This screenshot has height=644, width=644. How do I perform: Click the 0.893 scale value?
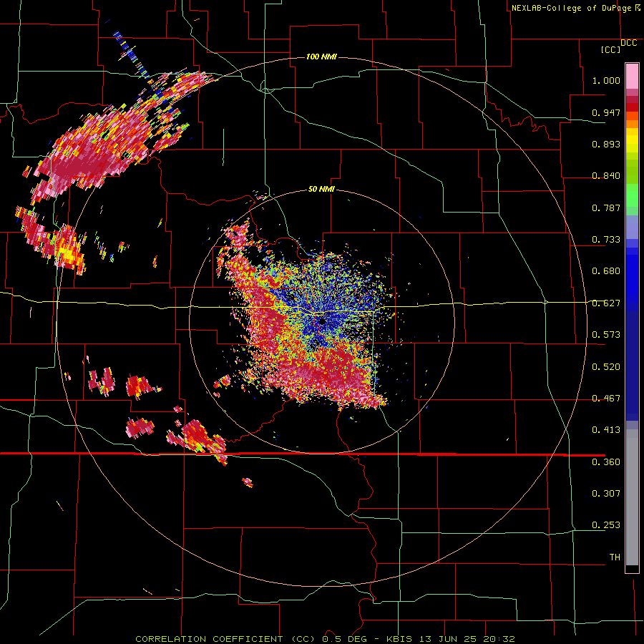pos(606,144)
